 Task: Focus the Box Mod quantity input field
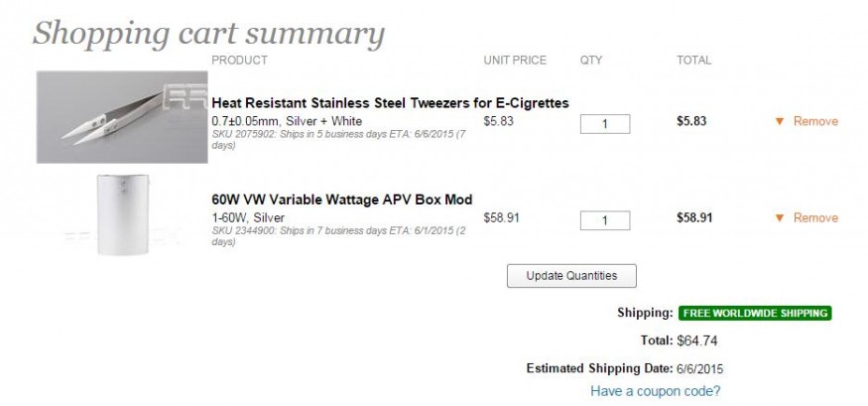(x=605, y=220)
